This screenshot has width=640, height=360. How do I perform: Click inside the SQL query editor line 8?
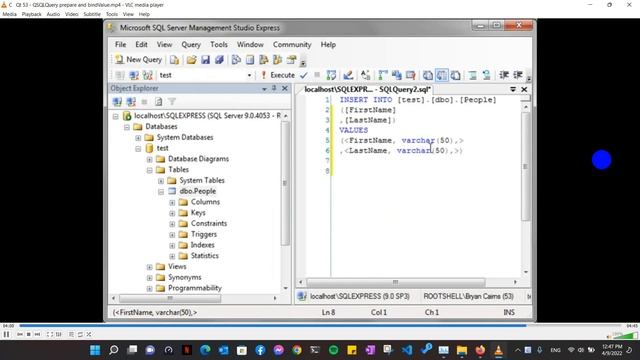tap(427, 171)
